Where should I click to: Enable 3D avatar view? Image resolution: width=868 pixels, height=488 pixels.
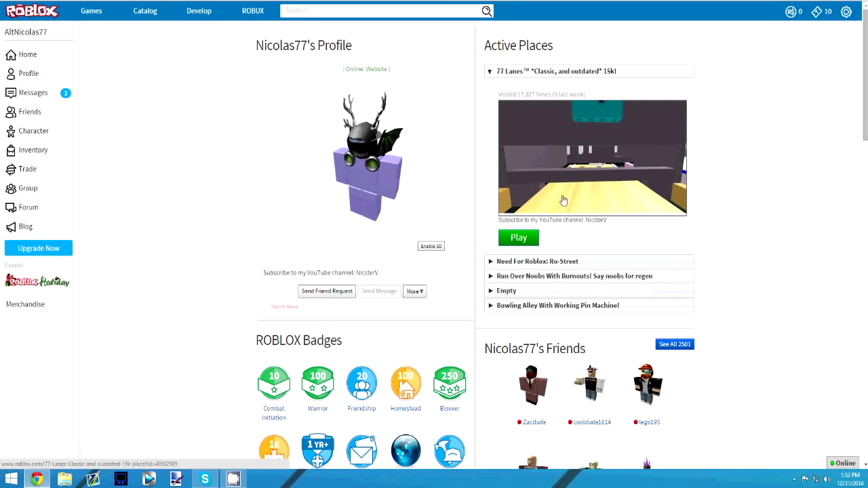point(431,246)
